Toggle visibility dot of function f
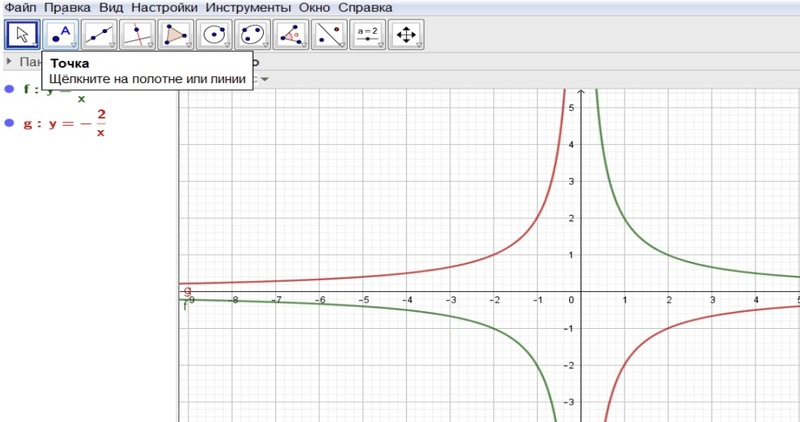800x422 pixels. pyautogui.click(x=9, y=90)
